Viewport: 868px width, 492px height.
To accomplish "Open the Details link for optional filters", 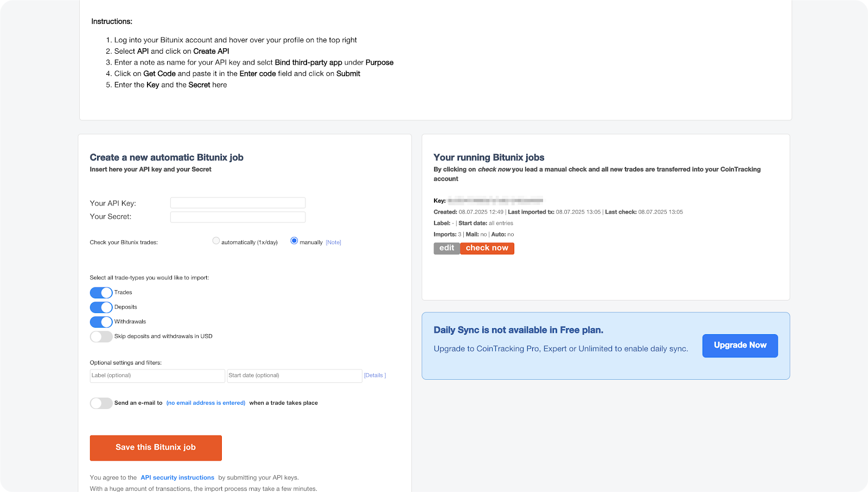I will click(374, 375).
